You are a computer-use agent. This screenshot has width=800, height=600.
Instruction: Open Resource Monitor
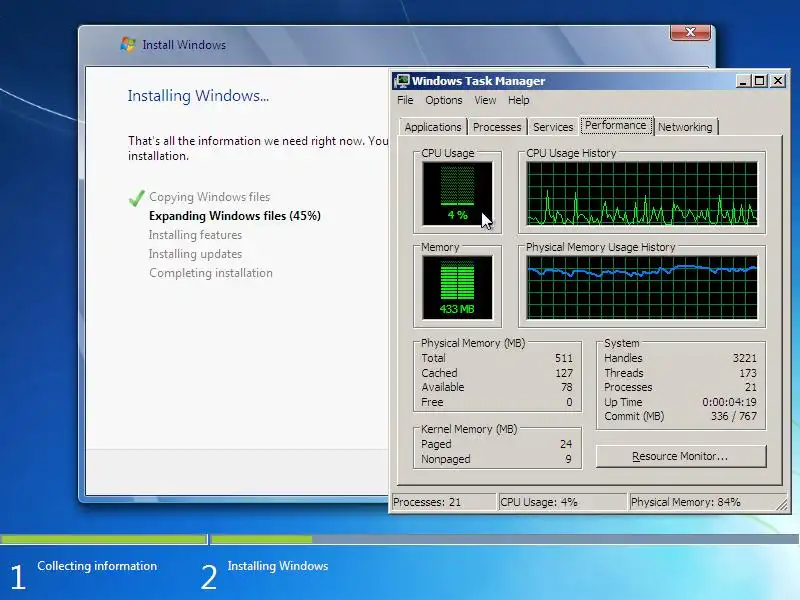click(x=681, y=456)
